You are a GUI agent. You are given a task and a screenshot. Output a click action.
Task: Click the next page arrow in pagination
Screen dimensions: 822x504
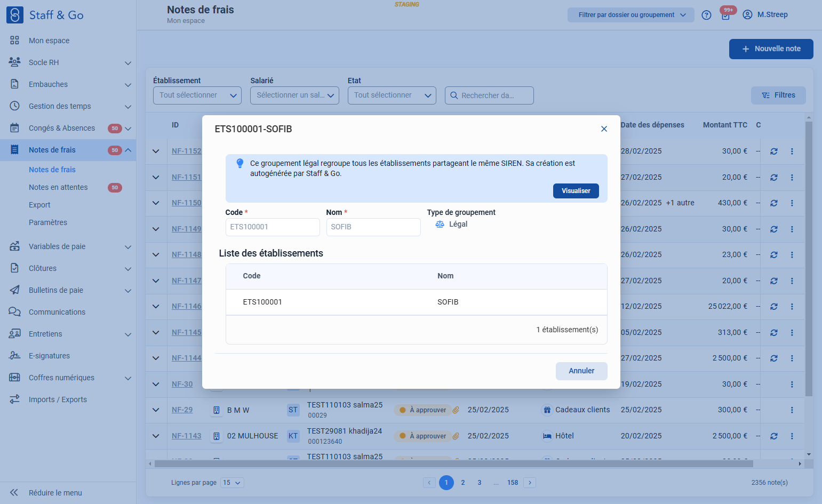pyautogui.click(x=530, y=483)
